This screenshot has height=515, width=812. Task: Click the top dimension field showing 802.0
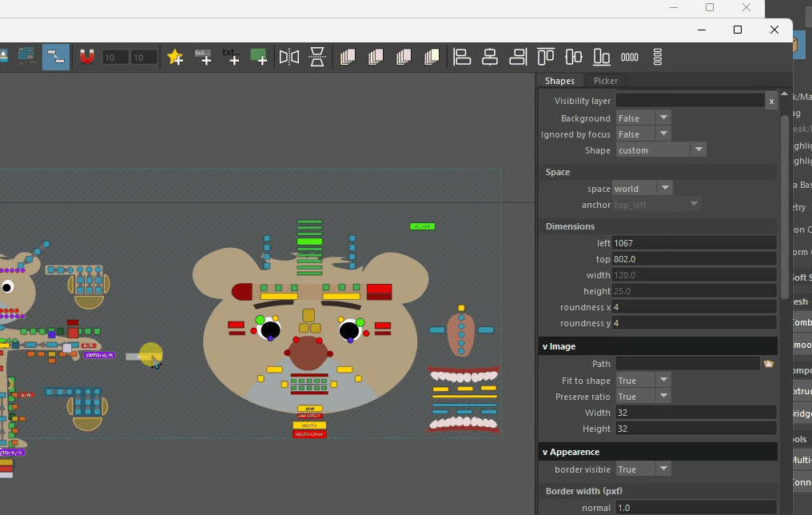694,259
